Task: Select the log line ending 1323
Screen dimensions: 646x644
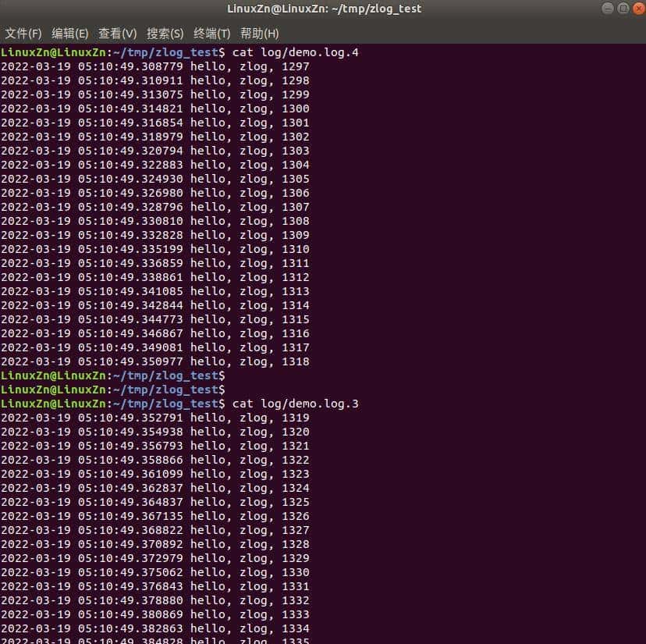Action: pyautogui.click(x=155, y=474)
